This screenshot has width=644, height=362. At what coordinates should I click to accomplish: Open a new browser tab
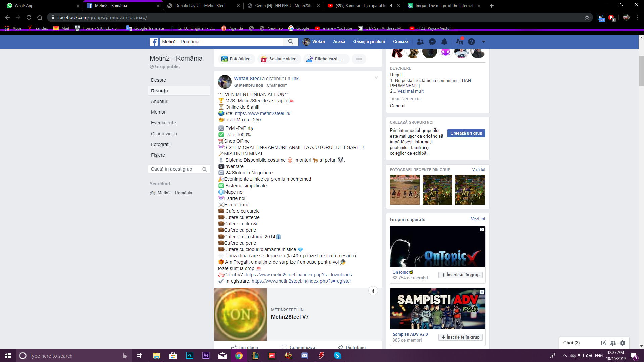pos(492,6)
